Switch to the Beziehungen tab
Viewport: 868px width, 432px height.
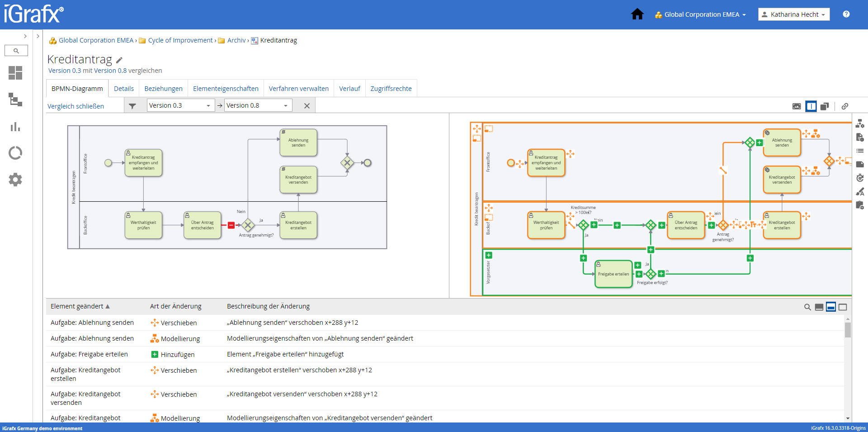coord(163,89)
